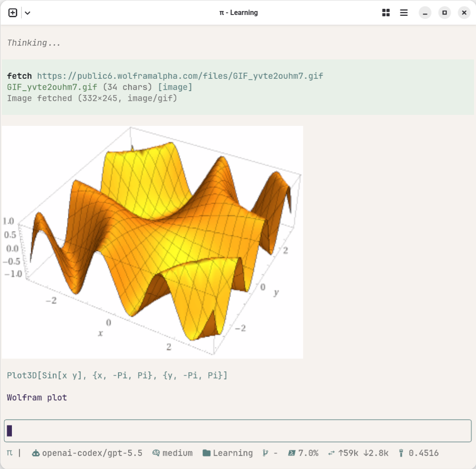Open the hamburger main menu
Screen dimensions: 476x469
click(404, 13)
